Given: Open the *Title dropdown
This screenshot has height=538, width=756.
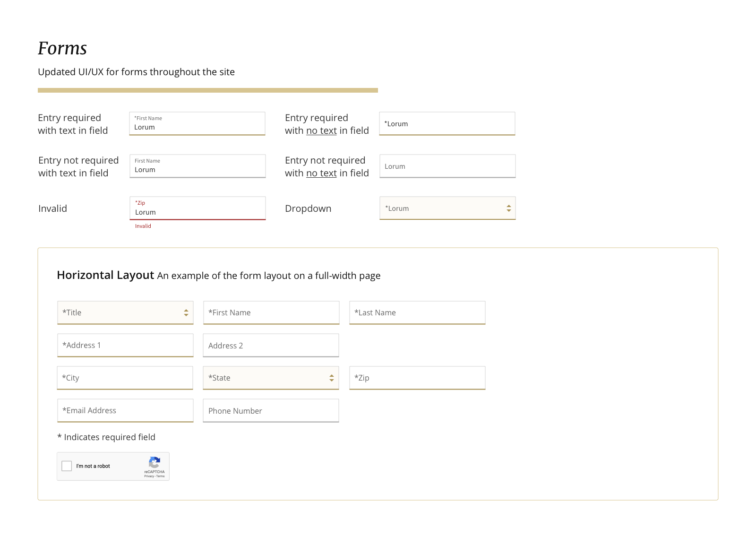Looking at the screenshot, I should click(125, 312).
